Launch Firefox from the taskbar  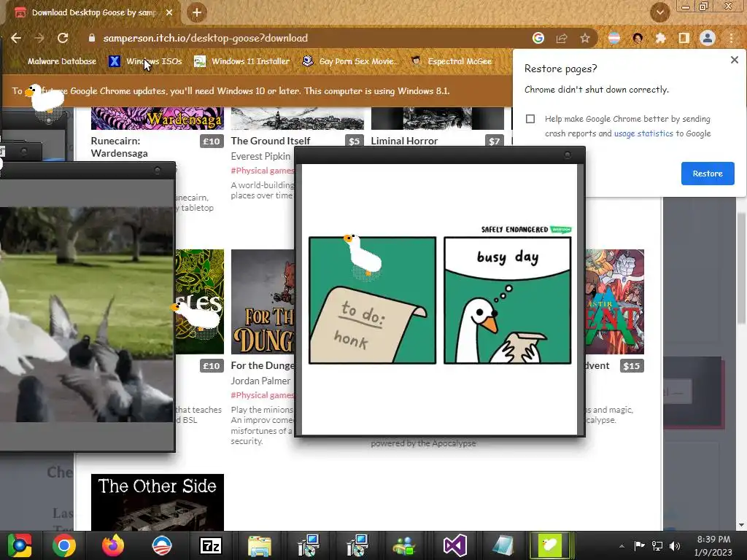(113, 545)
